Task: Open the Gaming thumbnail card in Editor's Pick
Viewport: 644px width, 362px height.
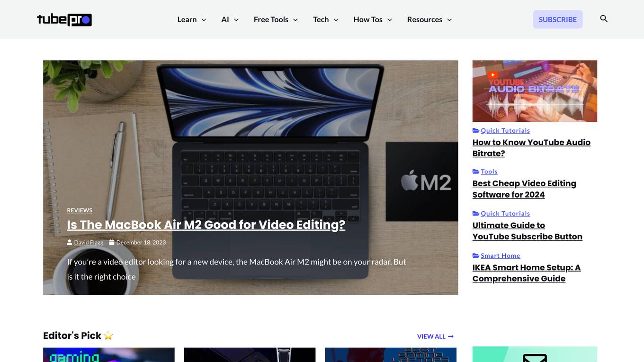Action: pos(109,355)
